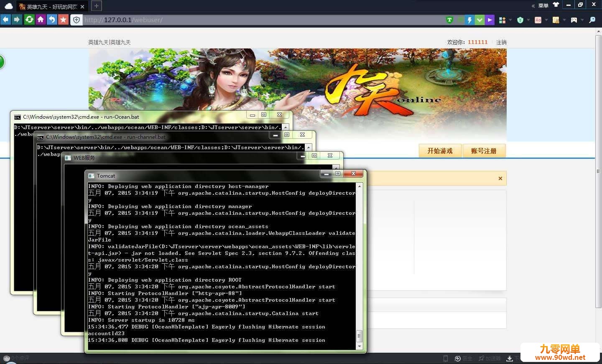Click the username 111111 link

click(477, 42)
